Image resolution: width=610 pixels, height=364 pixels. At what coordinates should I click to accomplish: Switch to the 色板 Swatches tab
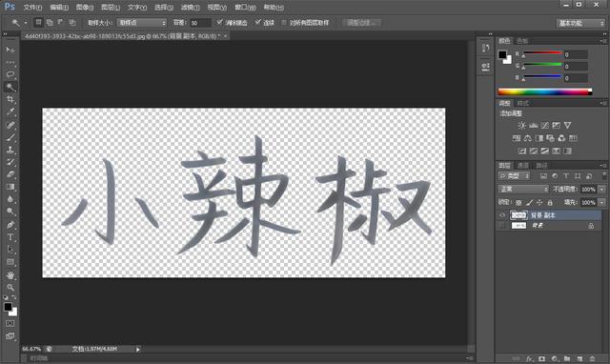[522, 41]
